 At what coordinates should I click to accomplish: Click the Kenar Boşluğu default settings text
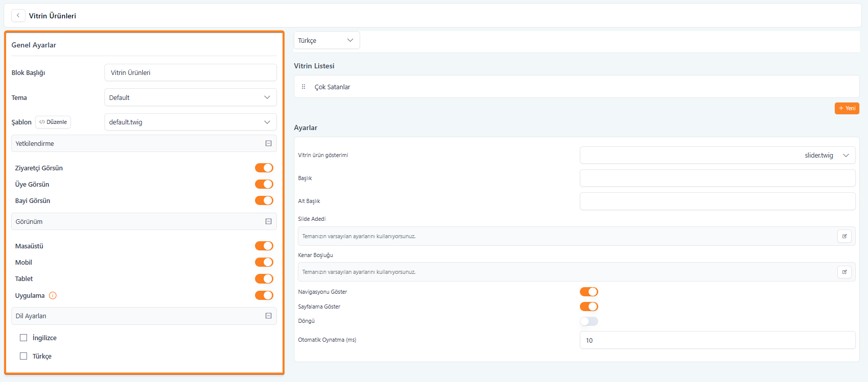[359, 272]
